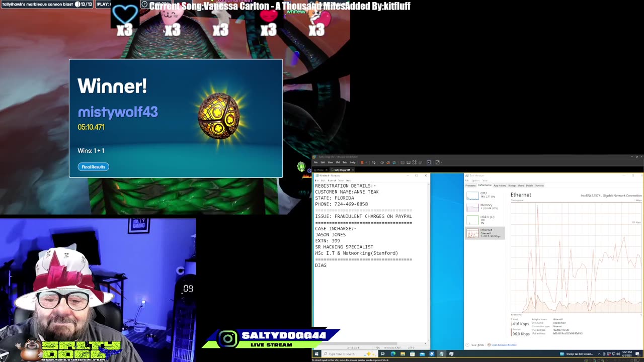644x362 pixels.
Task: Open VMware File menu
Action: click(x=315, y=162)
